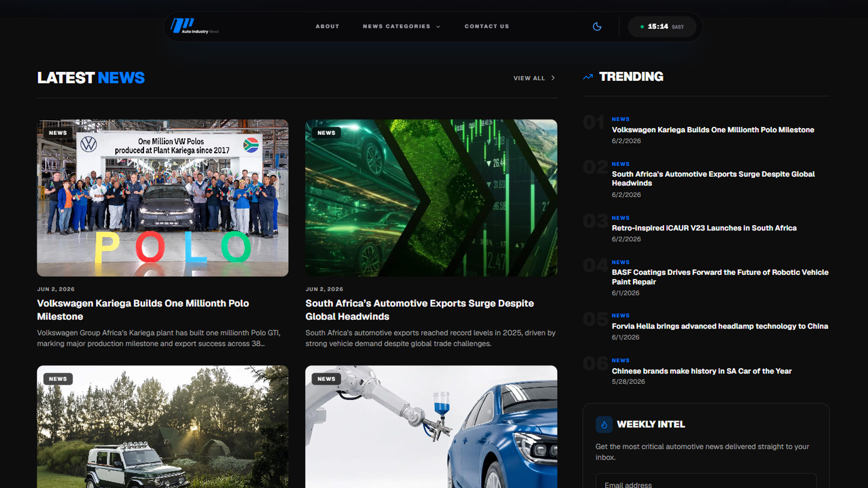Click JUN 2, 2026 date under Polo image

click(x=56, y=289)
